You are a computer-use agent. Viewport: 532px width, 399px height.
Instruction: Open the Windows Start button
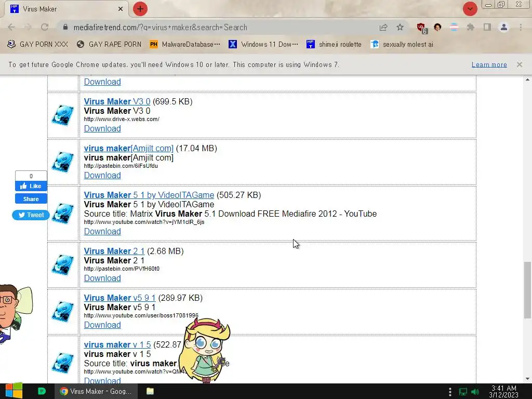coord(14,391)
